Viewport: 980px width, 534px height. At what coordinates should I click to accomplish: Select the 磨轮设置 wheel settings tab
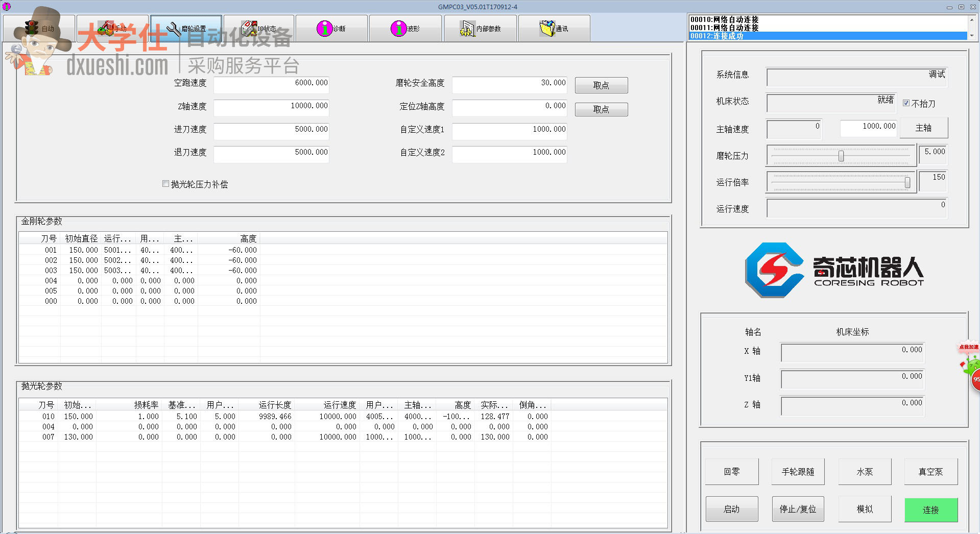pos(186,29)
